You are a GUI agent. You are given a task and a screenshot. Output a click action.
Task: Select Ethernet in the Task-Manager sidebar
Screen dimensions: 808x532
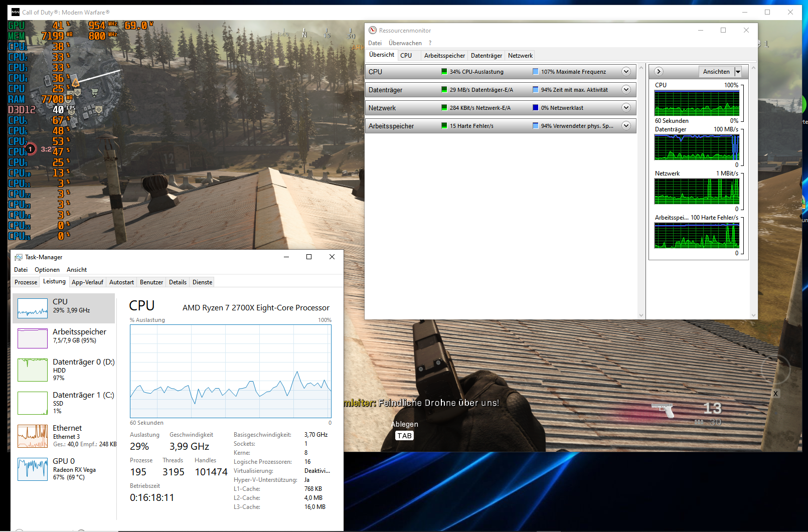click(x=64, y=436)
